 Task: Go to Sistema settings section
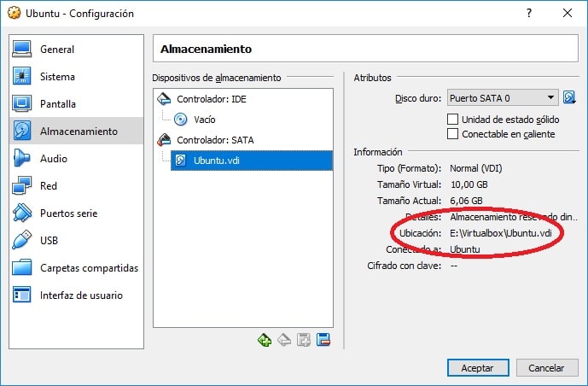[76, 77]
